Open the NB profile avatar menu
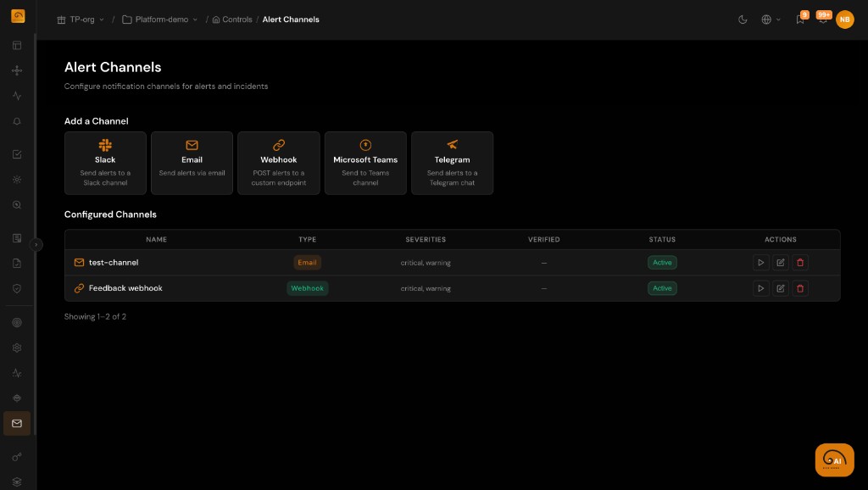 (844, 19)
